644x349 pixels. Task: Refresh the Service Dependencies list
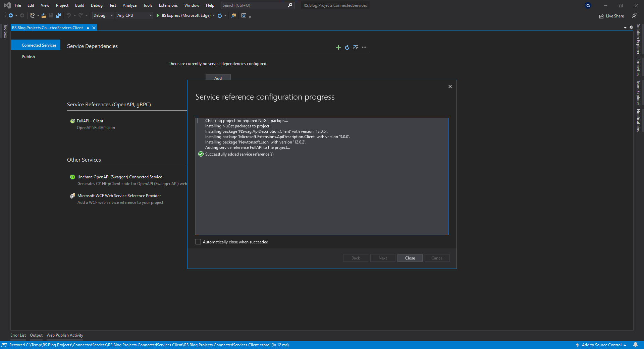coord(347,47)
